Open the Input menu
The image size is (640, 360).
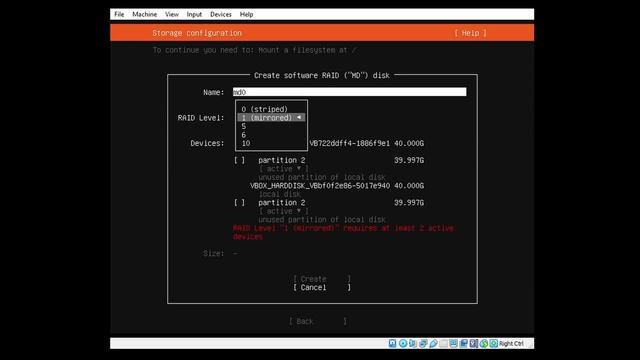[x=194, y=14]
